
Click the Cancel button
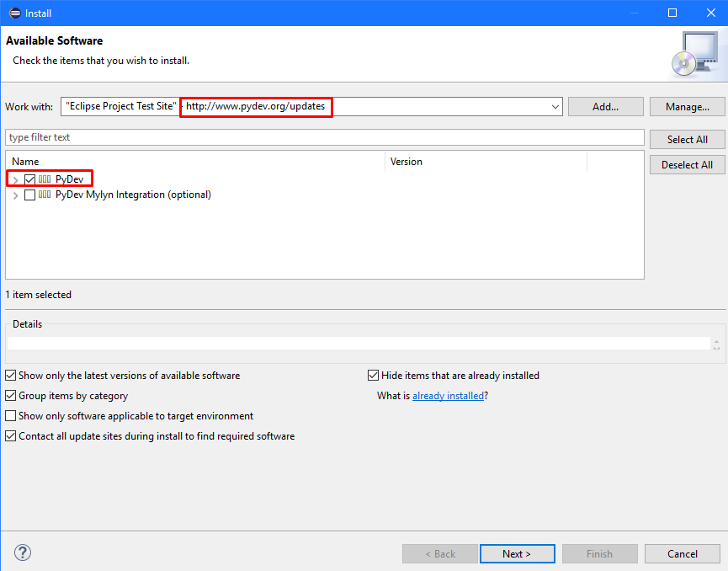[x=682, y=554]
